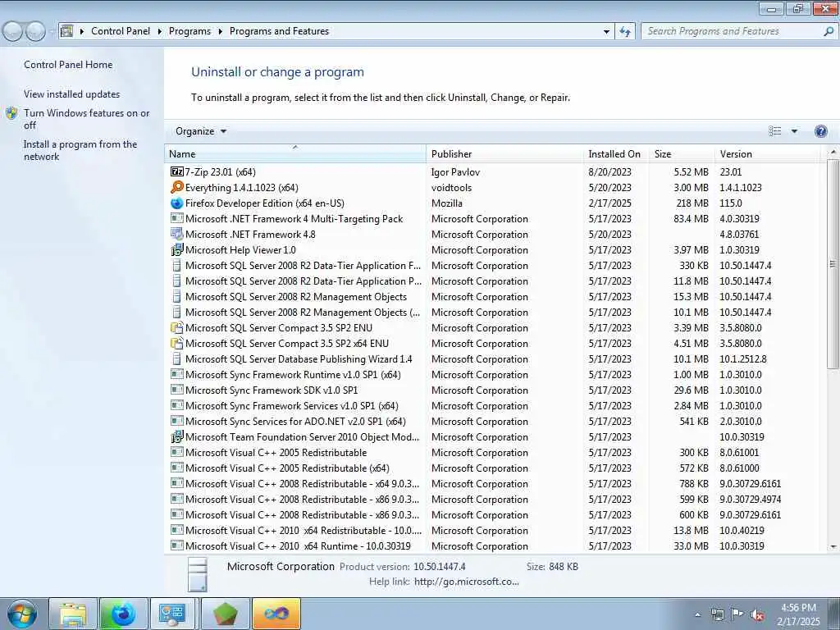Click icon of .NET Framework 4 Multi-Targeting Pack
Image resolution: width=840 pixels, height=630 pixels.
click(177, 218)
